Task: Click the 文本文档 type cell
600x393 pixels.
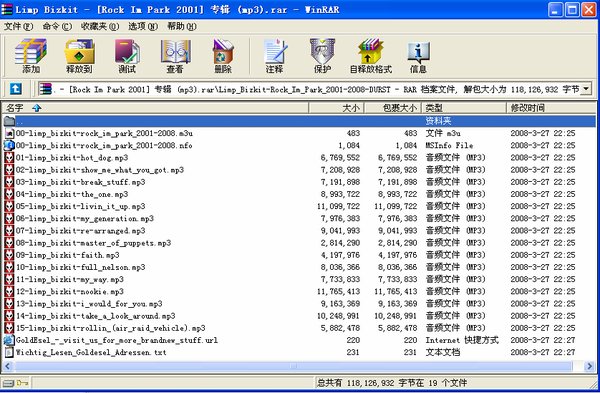Action: tap(442, 352)
